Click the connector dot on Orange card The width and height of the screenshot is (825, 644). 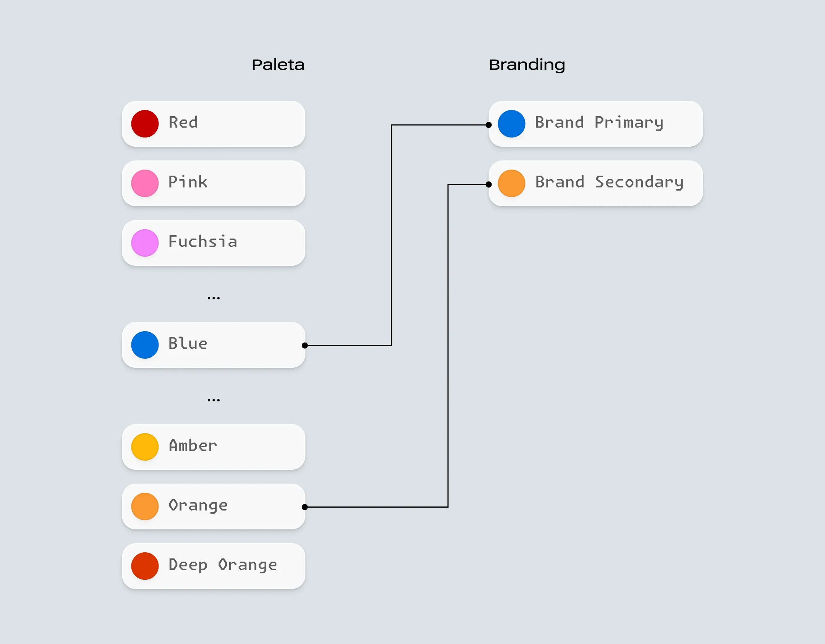(305, 507)
